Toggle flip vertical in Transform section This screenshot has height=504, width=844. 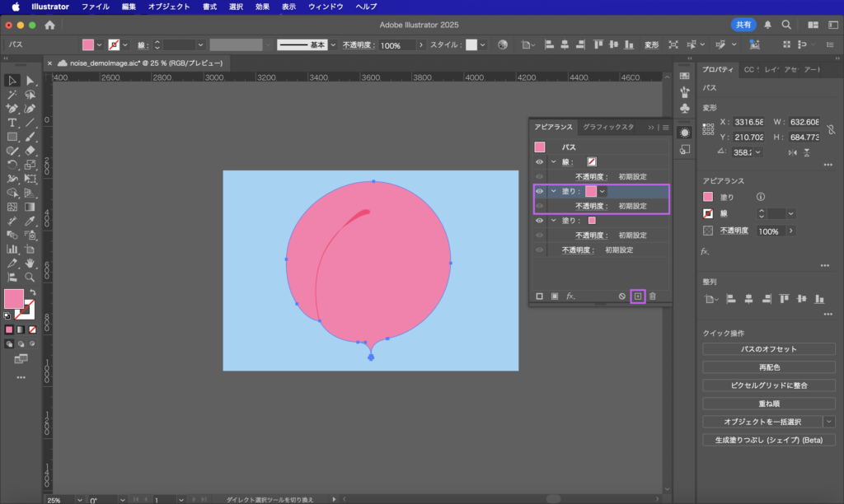tap(806, 152)
